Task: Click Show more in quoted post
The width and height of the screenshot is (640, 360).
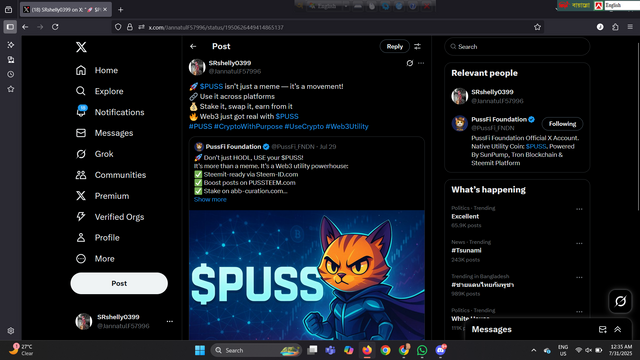Action: pyautogui.click(x=210, y=200)
